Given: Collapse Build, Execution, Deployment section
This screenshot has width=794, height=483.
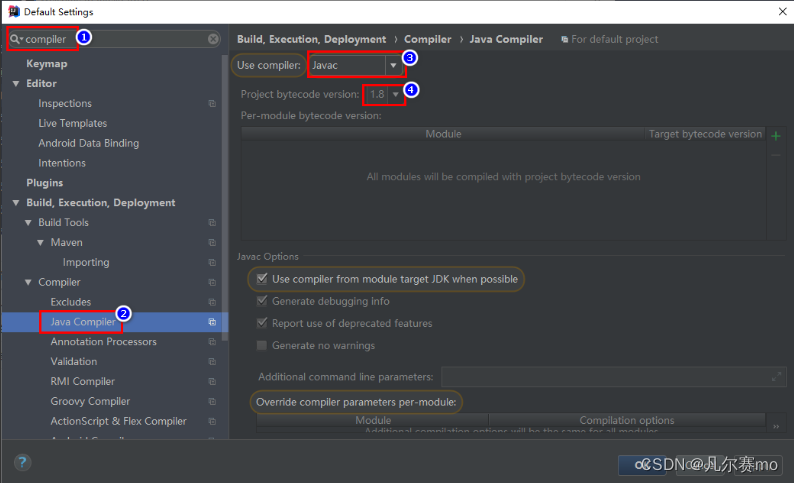Looking at the screenshot, I should pyautogui.click(x=16, y=203).
